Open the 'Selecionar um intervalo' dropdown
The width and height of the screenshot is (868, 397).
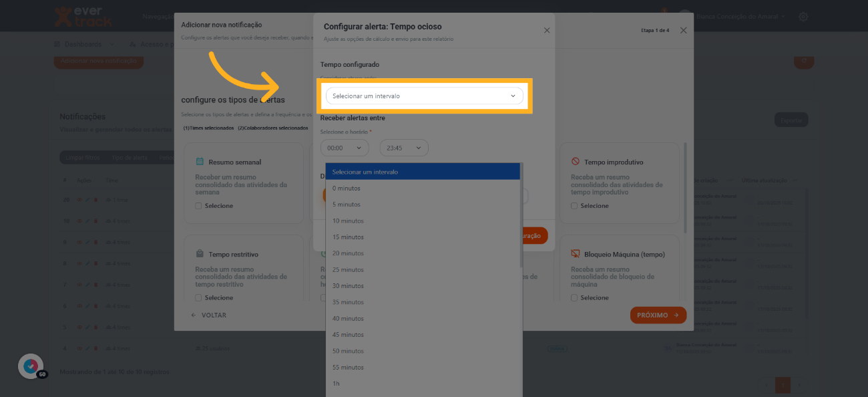pos(425,96)
